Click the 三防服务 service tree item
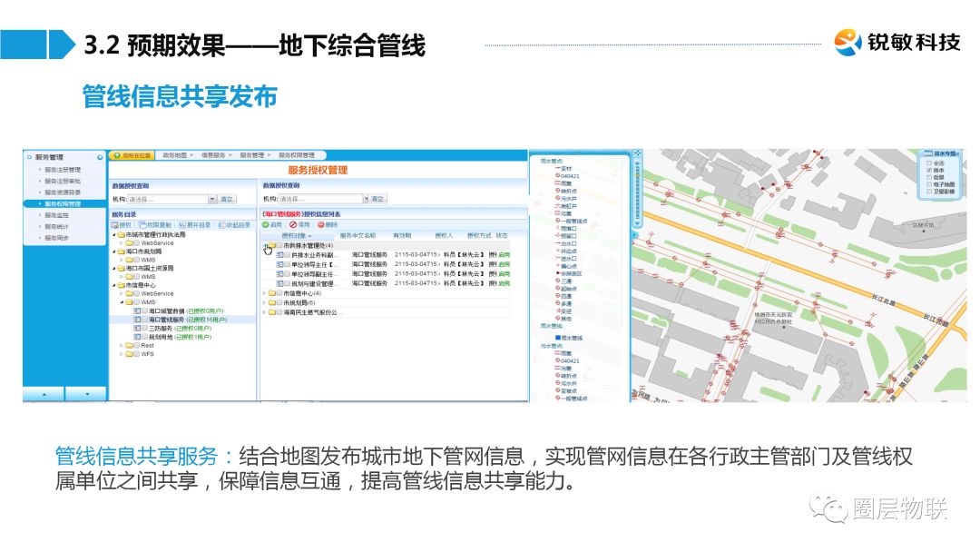Image resolution: width=980 pixels, height=552 pixels. point(161,328)
